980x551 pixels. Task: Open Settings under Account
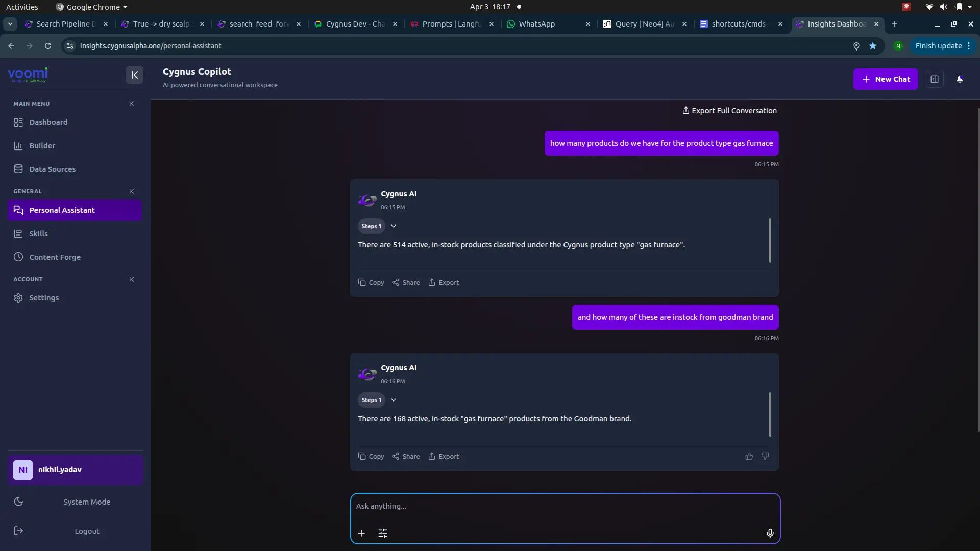(x=75, y=298)
